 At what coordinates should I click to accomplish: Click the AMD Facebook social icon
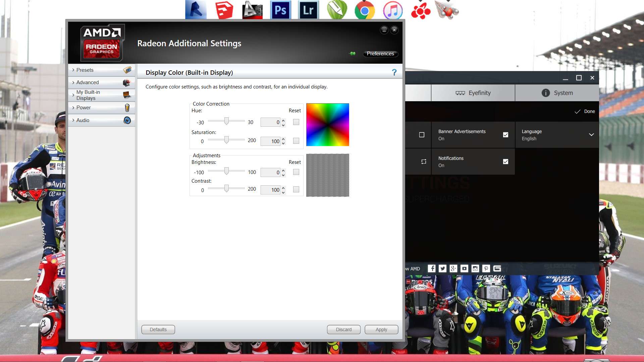coord(432,268)
